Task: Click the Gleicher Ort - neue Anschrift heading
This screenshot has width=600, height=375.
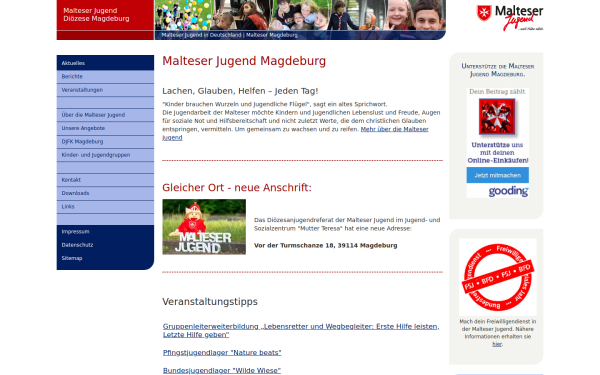Action: [237, 188]
